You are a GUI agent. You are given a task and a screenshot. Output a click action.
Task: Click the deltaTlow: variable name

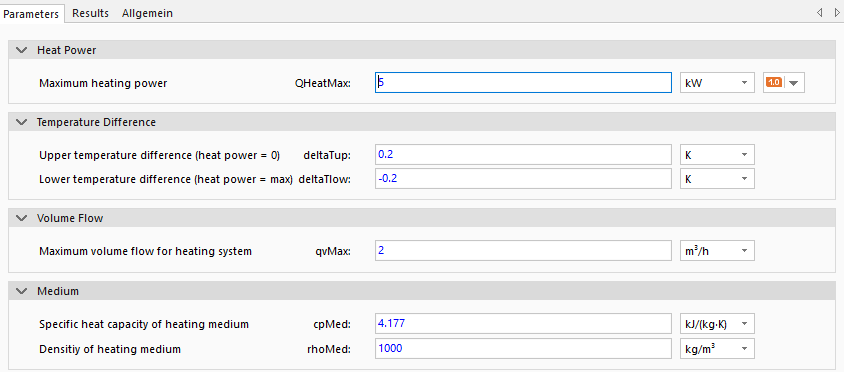point(324,179)
